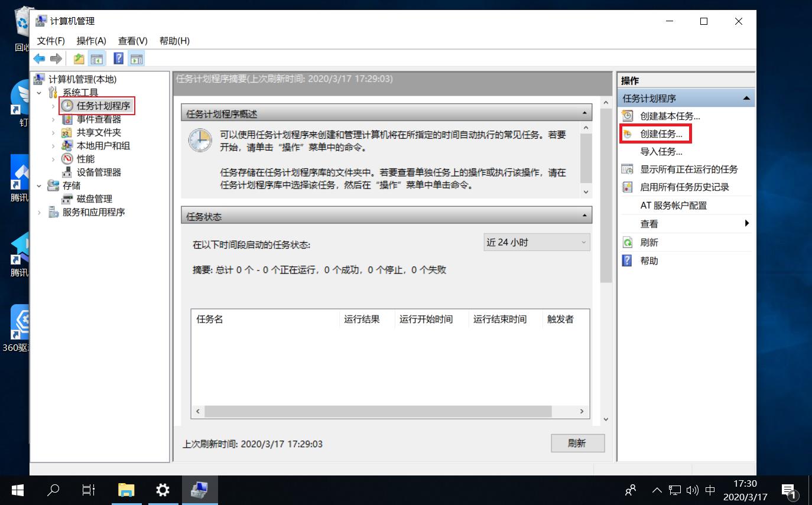Click the Back arrow toolbar icon

[40, 58]
